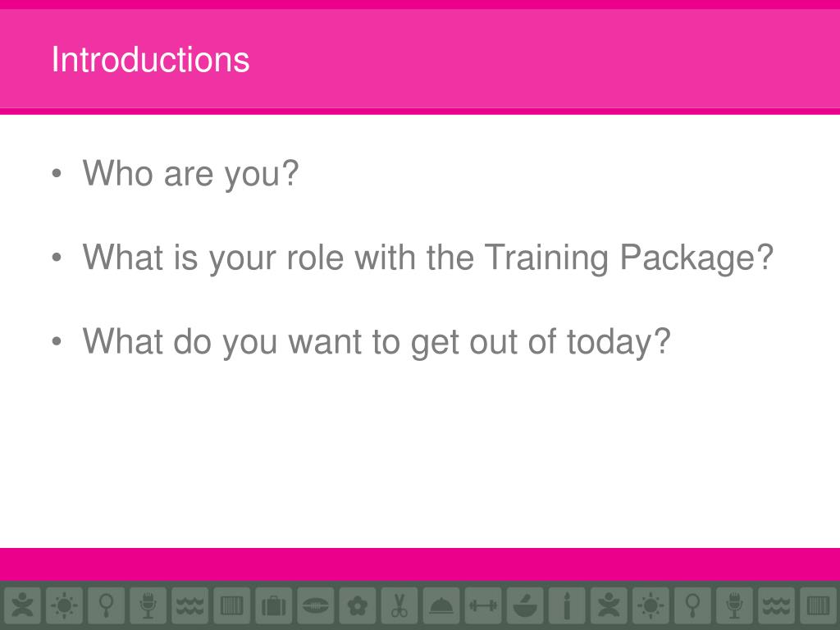Select the leftmost sun icon

[64, 606]
